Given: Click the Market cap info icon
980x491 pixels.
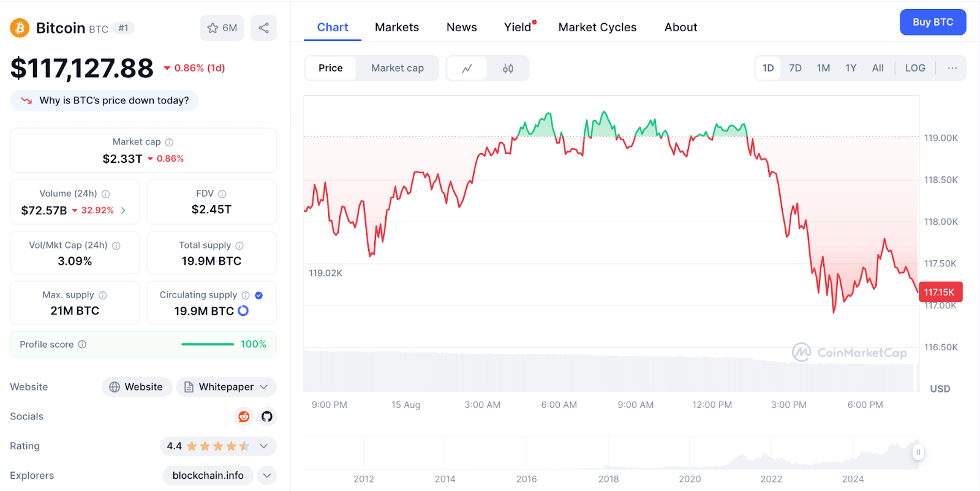Looking at the screenshot, I should [x=170, y=142].
